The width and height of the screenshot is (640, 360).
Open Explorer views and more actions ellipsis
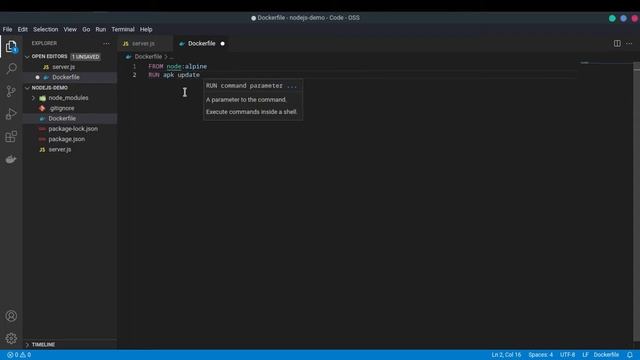point(107,43)
